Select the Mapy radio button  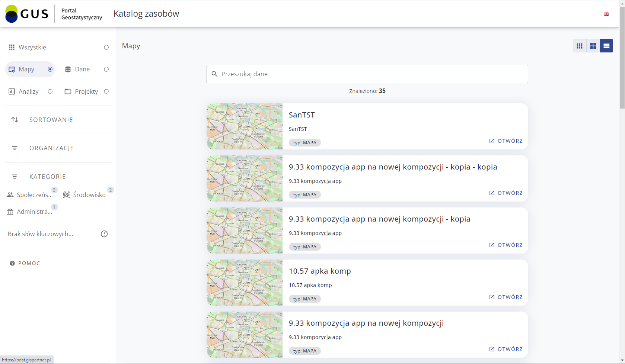pyautogui.click(x=50, y=70)
